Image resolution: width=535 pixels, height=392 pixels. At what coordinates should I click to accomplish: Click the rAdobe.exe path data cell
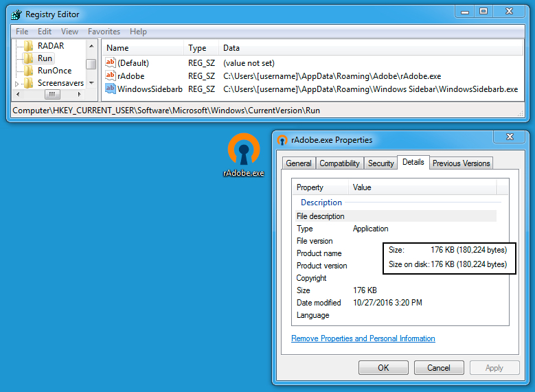(332, 76)
